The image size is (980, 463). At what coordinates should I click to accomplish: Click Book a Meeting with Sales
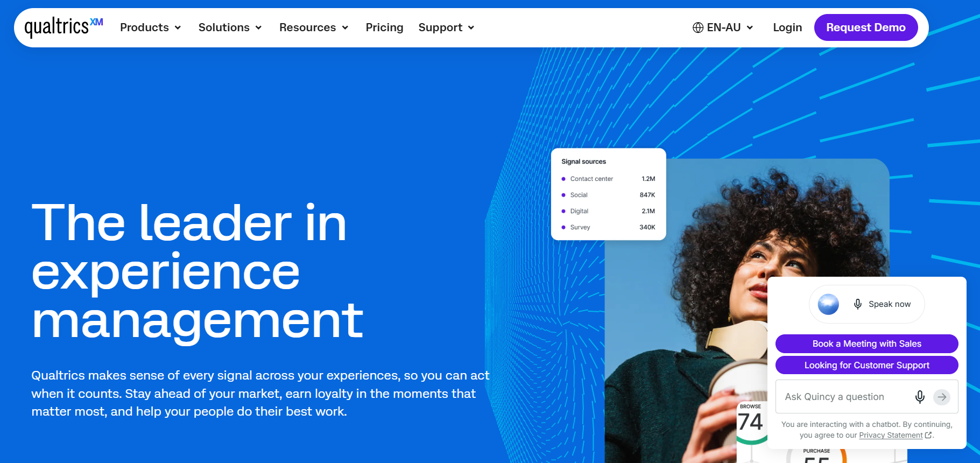tap(866, 343)
